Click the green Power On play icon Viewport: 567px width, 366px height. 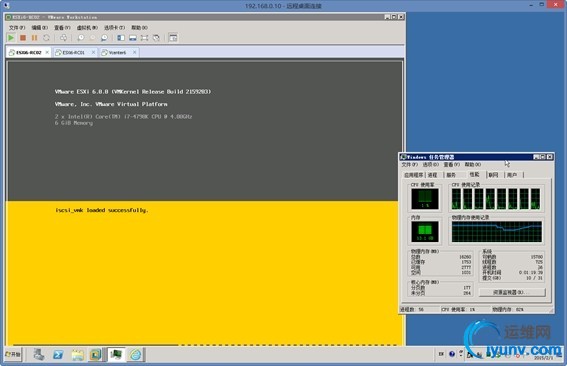pyautogui.click(x=11, y=38)
